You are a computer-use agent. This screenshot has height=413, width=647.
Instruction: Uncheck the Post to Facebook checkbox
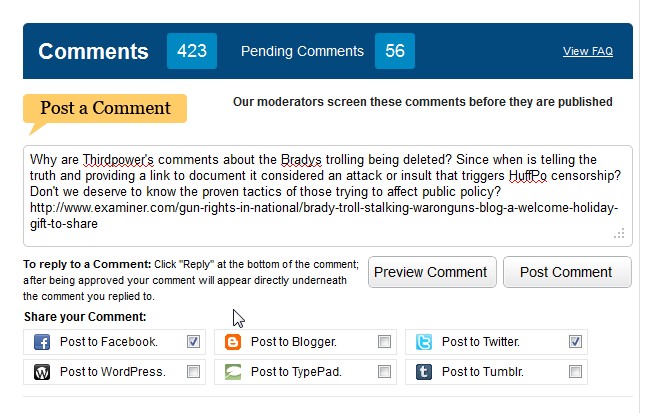(193, 342)
